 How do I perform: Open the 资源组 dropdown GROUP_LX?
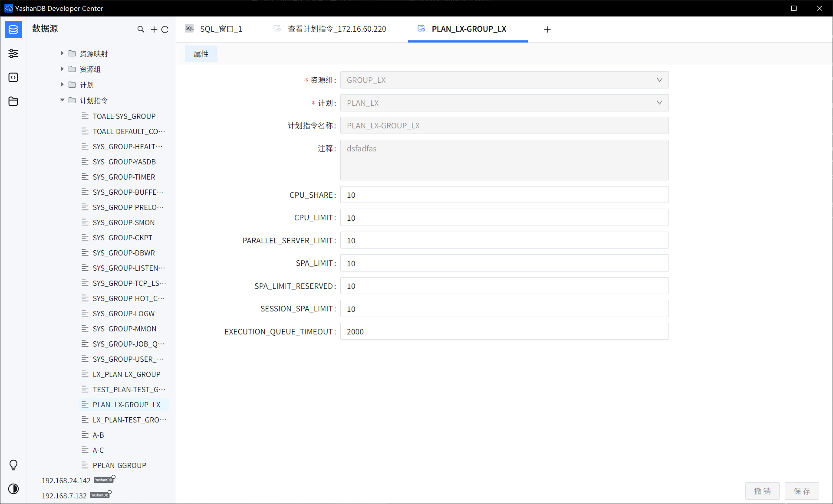504,80
